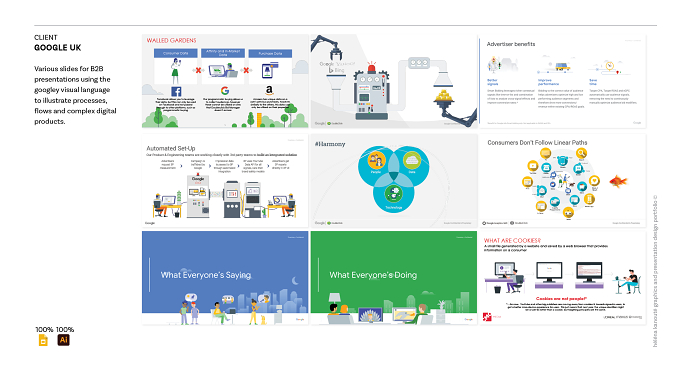
Task: Open the blue What Everyone's Saying slide
Action: point(225,278)
